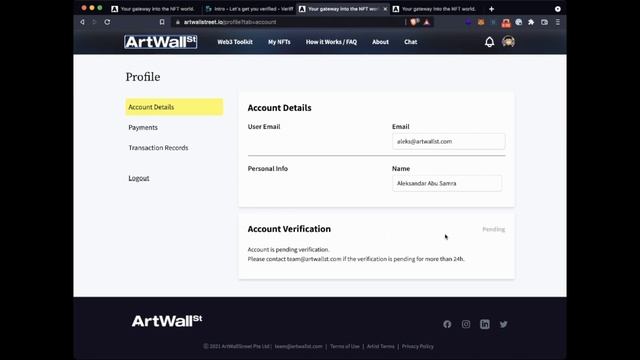Open Artist Terms link
This screenshot has height=360, width=640.
(380, 346)
